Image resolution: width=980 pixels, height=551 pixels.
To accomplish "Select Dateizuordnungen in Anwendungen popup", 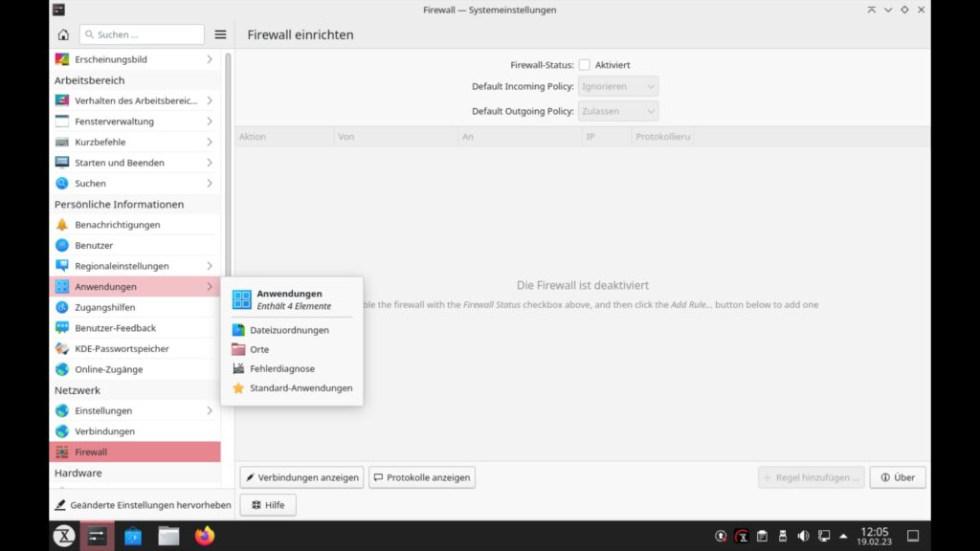I will tap(292, 330).
